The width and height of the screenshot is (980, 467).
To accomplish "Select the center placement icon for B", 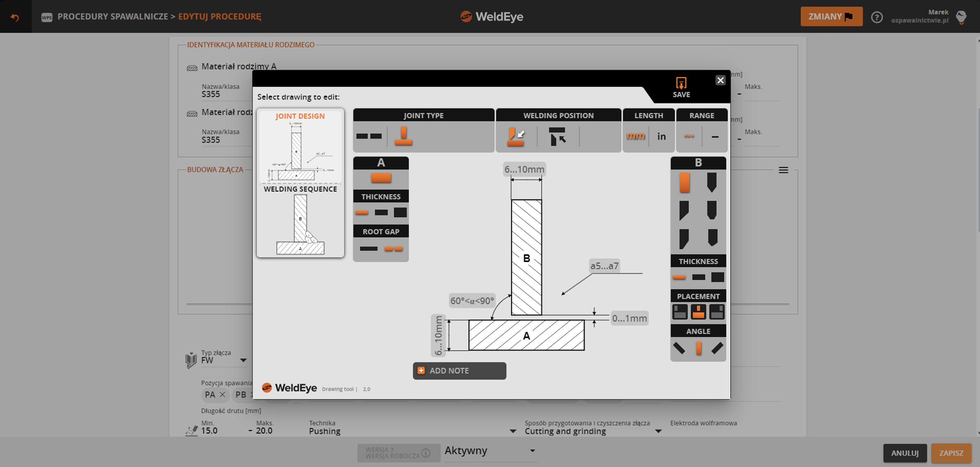I will [698, 312].
